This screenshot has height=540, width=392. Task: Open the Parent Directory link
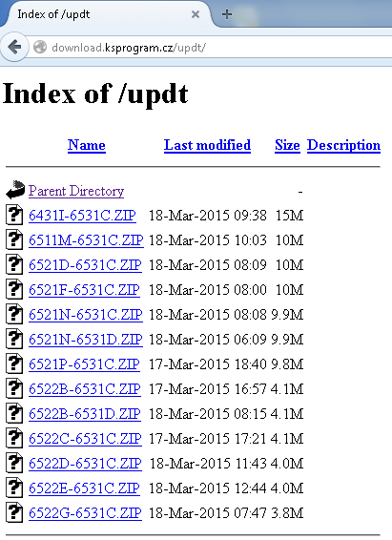[x=76, y=191]
